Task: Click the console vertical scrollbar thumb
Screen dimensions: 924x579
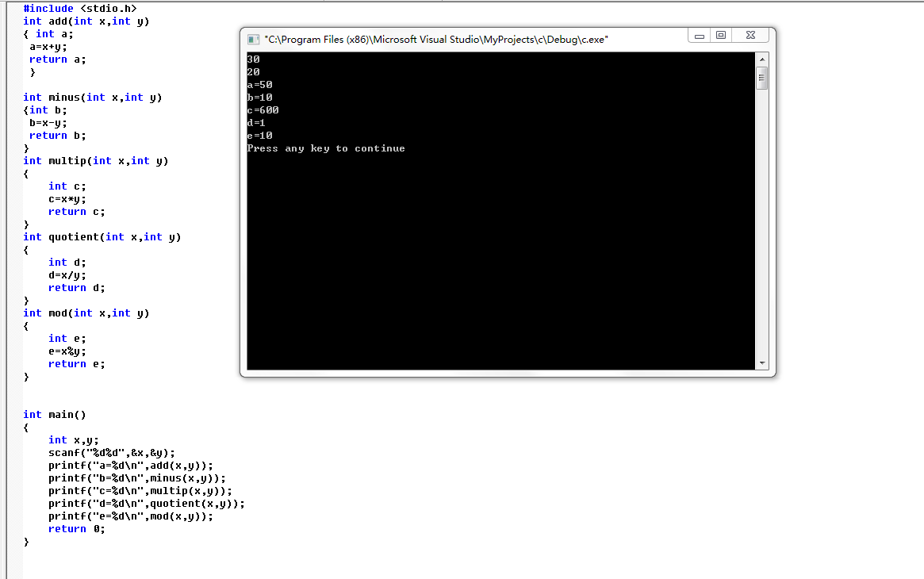Action: [x=762, y=78]
